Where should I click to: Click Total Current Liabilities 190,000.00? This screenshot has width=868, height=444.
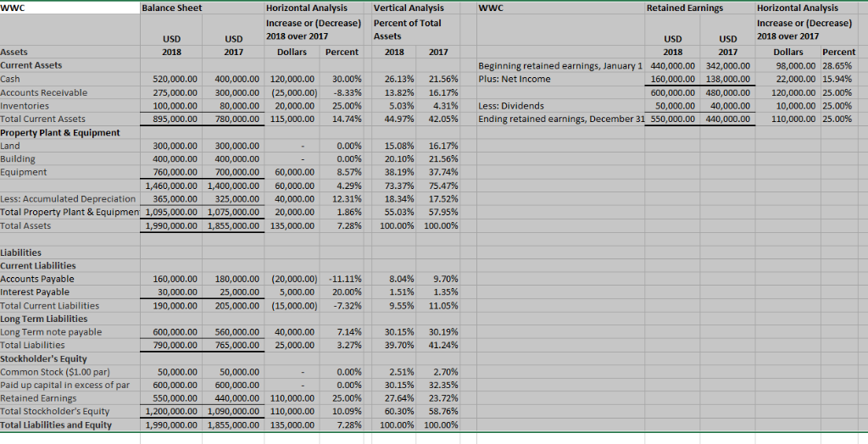tap(175, 306)
